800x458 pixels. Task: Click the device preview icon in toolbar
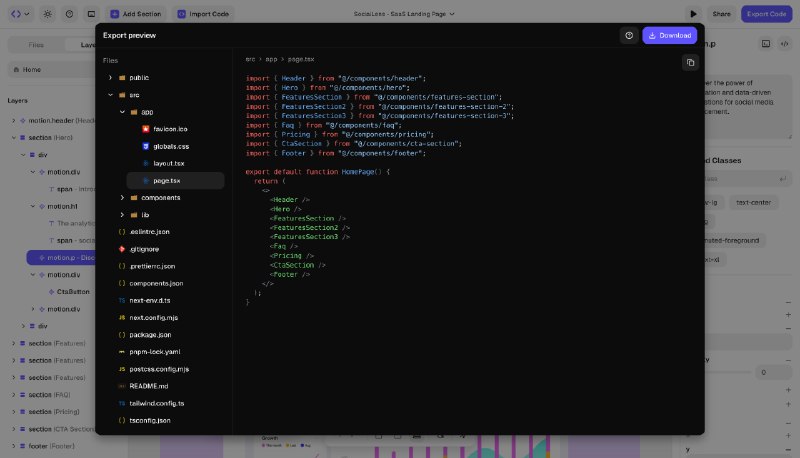coord(91,14)
